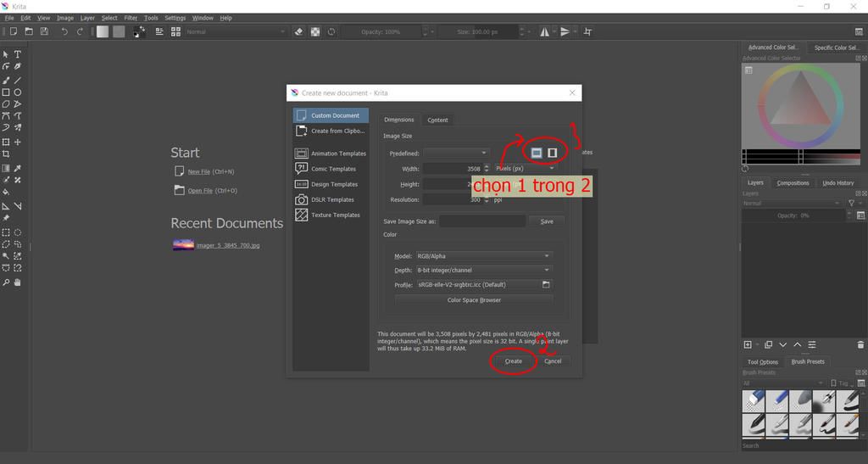Toggle Preserve Alpha in the toolbar
This screenshot has height=464, width=868.
[x=315, y=31]
